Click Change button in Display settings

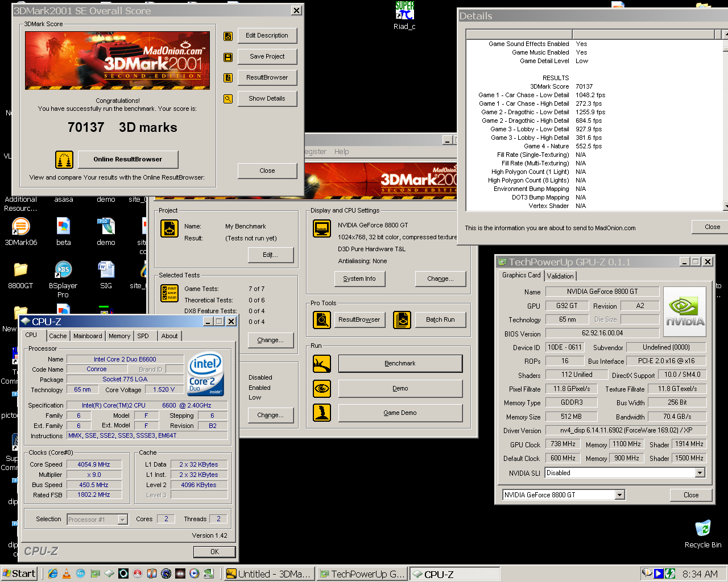point(441,279)
